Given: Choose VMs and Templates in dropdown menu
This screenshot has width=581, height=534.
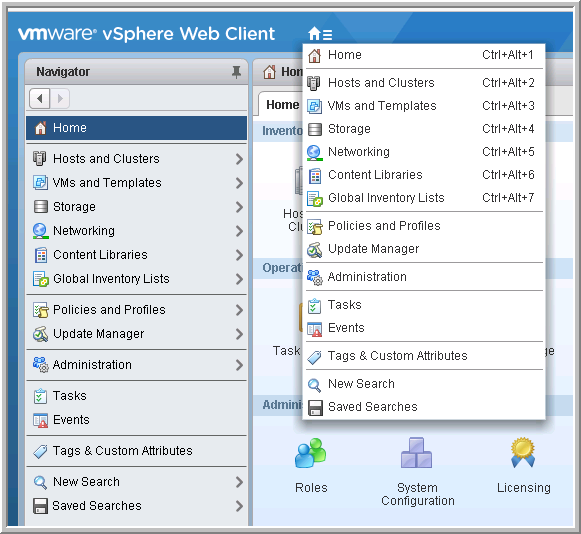Looking at the screenshot, I should pyautogui.click(x=424, y=106).
